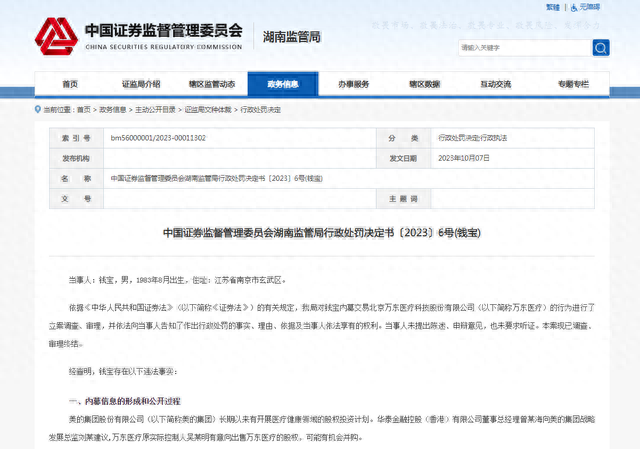Click the 发文日期 table label cell

tap(403, 158)
